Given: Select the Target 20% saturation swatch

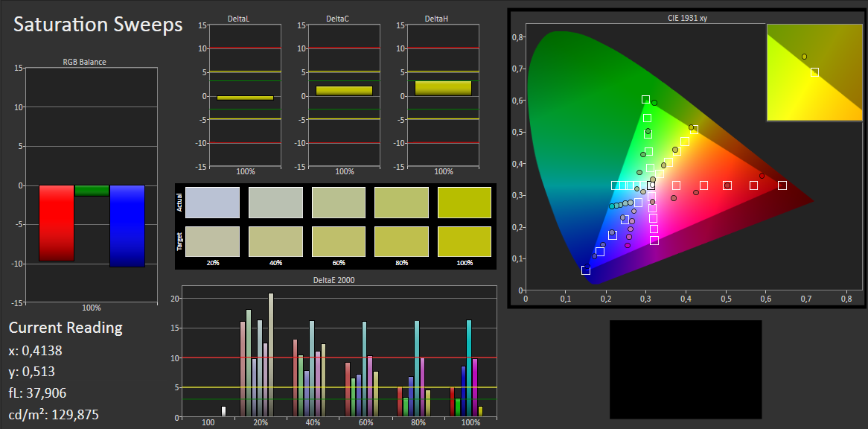Looking at the screenshot, I should [213, 241].
